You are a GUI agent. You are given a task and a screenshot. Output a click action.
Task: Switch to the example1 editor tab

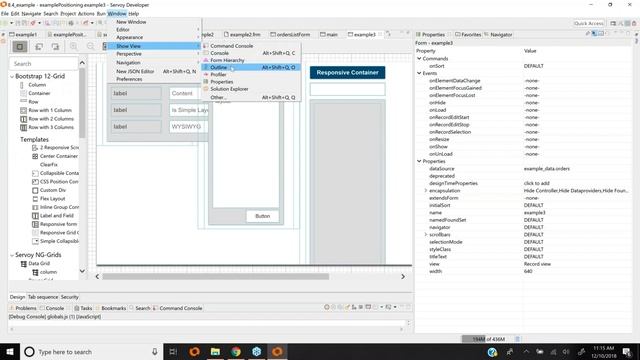(23, 35)
